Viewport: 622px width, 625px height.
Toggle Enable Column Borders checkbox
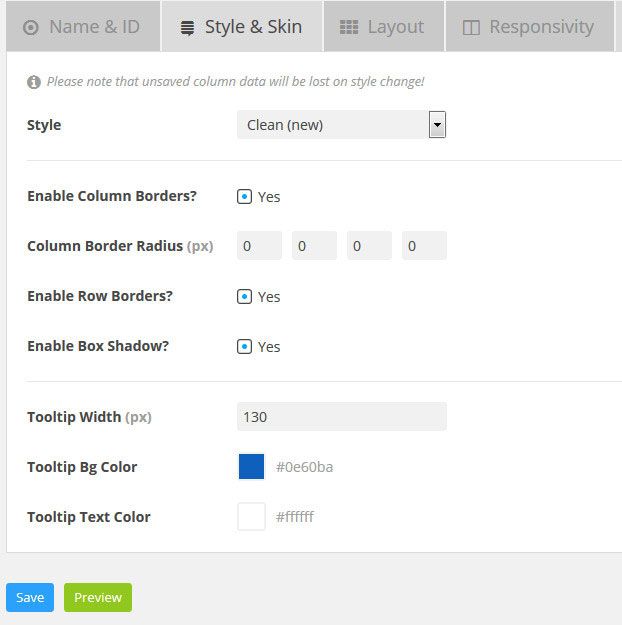click(x=245, y=196)
